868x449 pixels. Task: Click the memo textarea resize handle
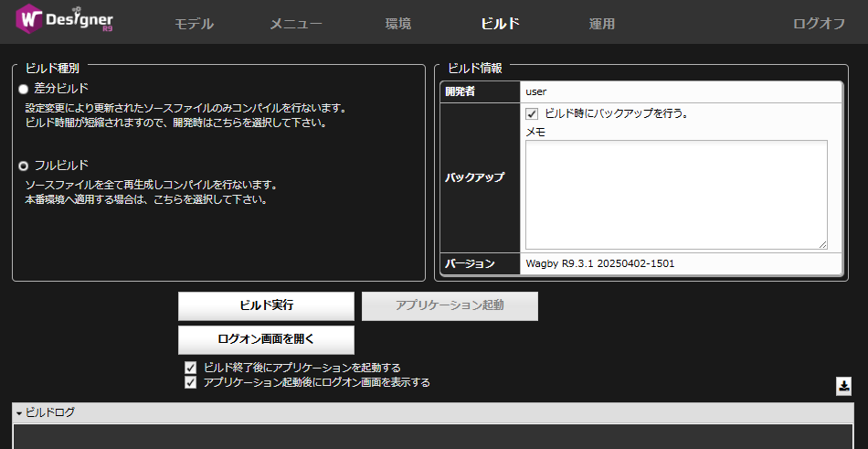[x=822, y=244]
